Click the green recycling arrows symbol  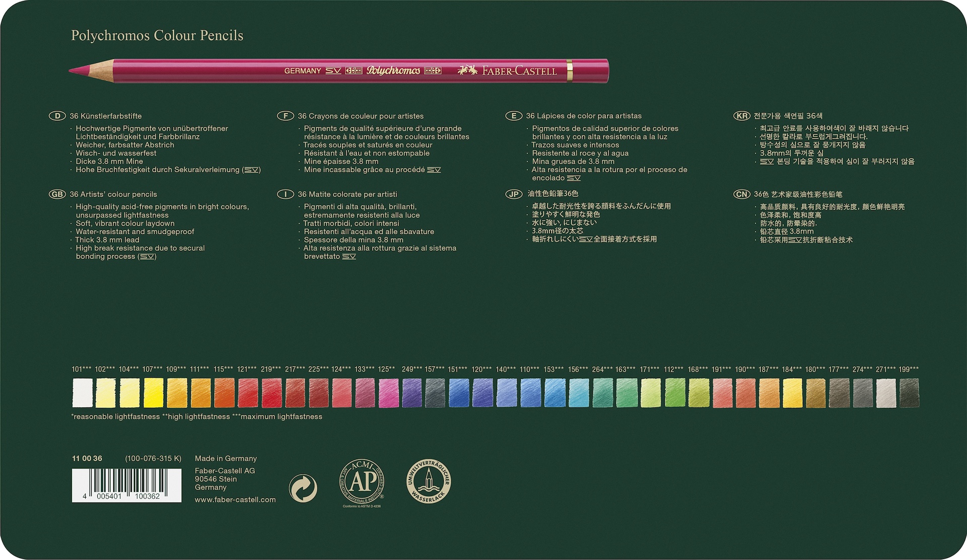tap(303, 488)
